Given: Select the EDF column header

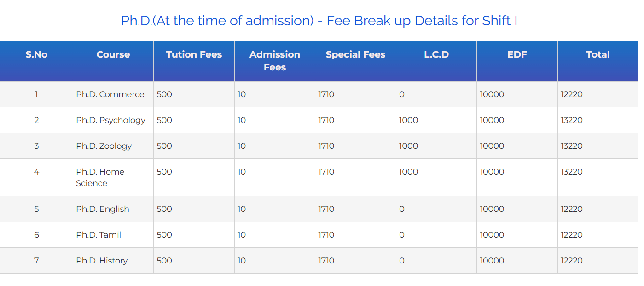Looking at the screenshot, I should click(x=517, y=54).
